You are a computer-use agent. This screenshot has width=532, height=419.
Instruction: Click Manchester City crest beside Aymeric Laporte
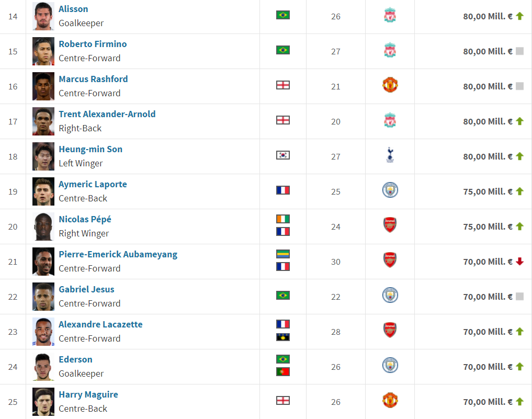(390, 190)
